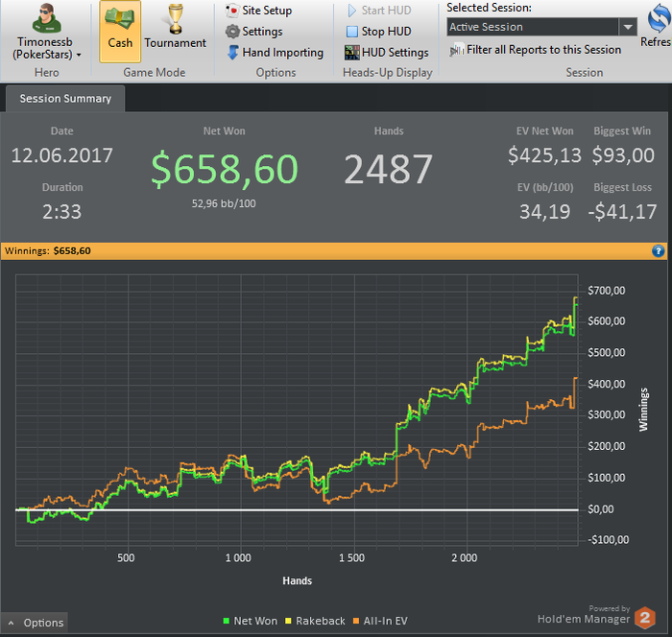
Task: Click the HUD Settings icon
Action: pyautogui.click(x=352, y=53)
